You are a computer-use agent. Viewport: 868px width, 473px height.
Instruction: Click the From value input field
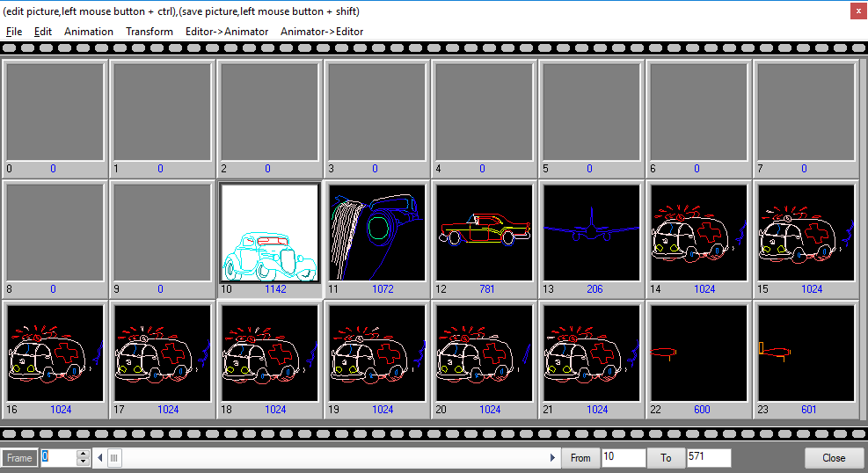click(624, 458)
